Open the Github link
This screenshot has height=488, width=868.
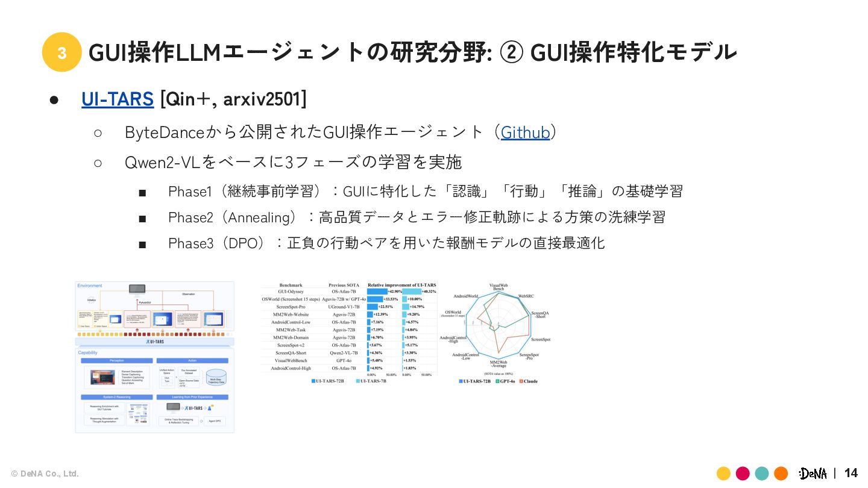click(x=525, y=132)
